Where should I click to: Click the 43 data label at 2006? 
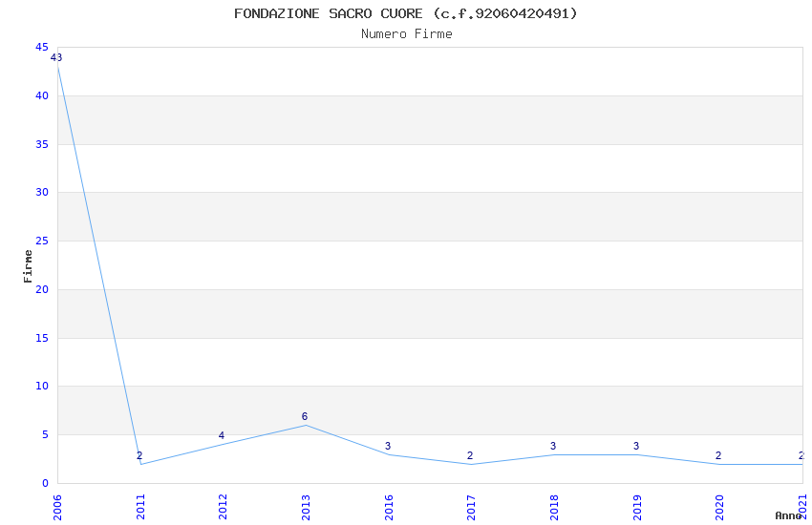click(56, 57)
